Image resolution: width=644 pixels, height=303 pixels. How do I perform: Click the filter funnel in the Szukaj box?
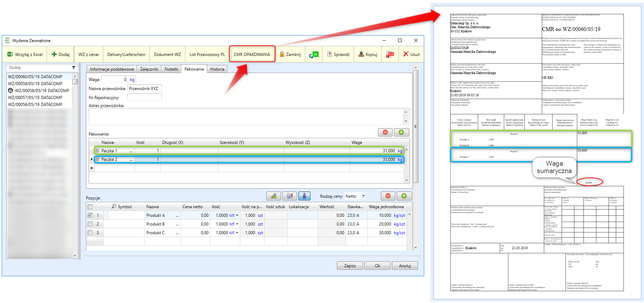pos(74,67)
